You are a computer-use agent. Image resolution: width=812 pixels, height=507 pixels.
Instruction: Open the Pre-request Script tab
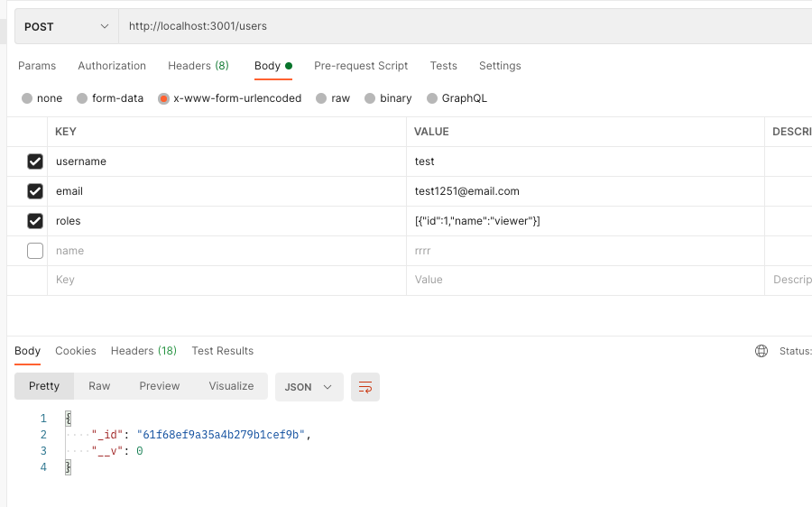(x=361, y=66)
